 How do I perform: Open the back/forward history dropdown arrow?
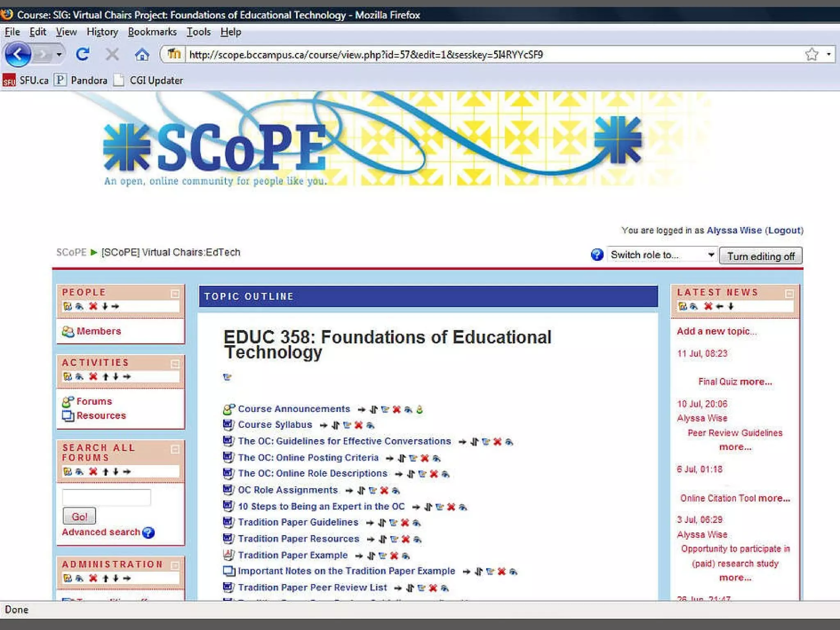pos(59,55)
